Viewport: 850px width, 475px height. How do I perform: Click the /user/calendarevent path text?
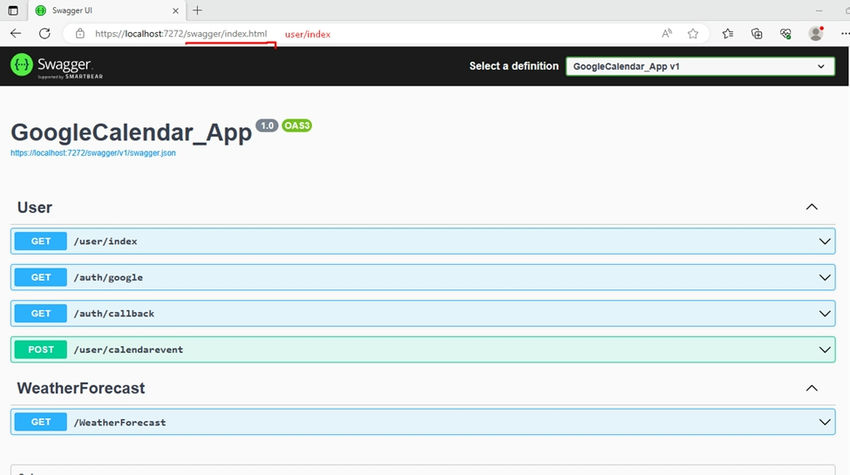(128, 350)
